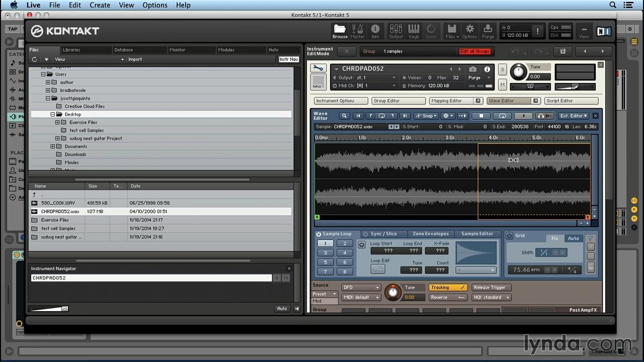The image size is (644, 362).
Task: Click the Spotlight search icon in menu bar
Action: (613, 5)
